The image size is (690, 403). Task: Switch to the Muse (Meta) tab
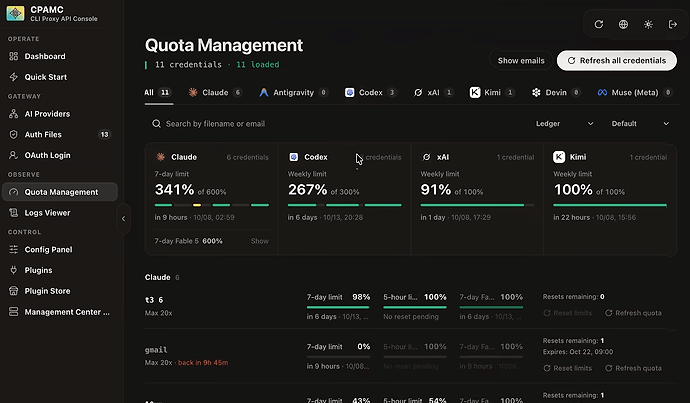click(x=635, y=92)
